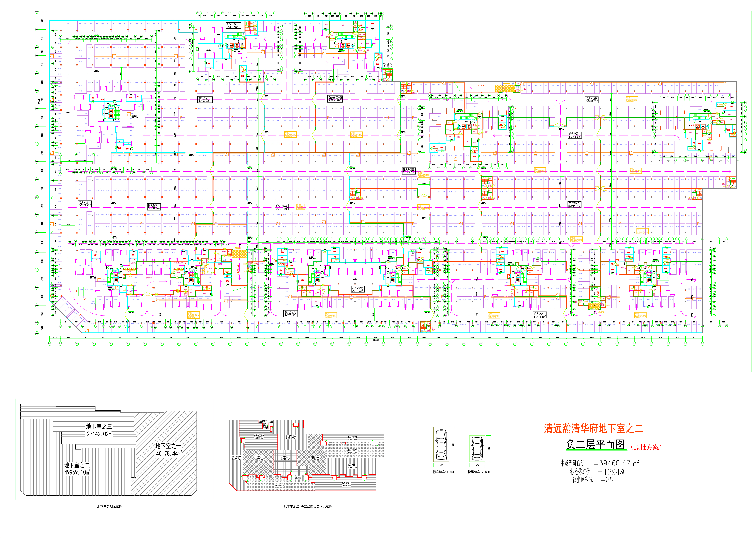Image resolution: width=756 pixels, height=538 pixels.
Task: Click the caption 地下室之二 负二层防火分区示意图
Action: tap(308, 506)
